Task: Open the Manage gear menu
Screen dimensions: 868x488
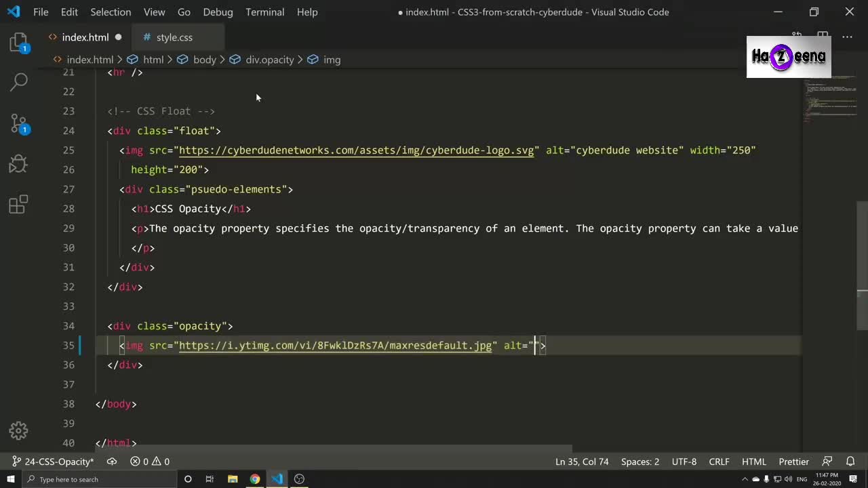Action: (18, 430)
